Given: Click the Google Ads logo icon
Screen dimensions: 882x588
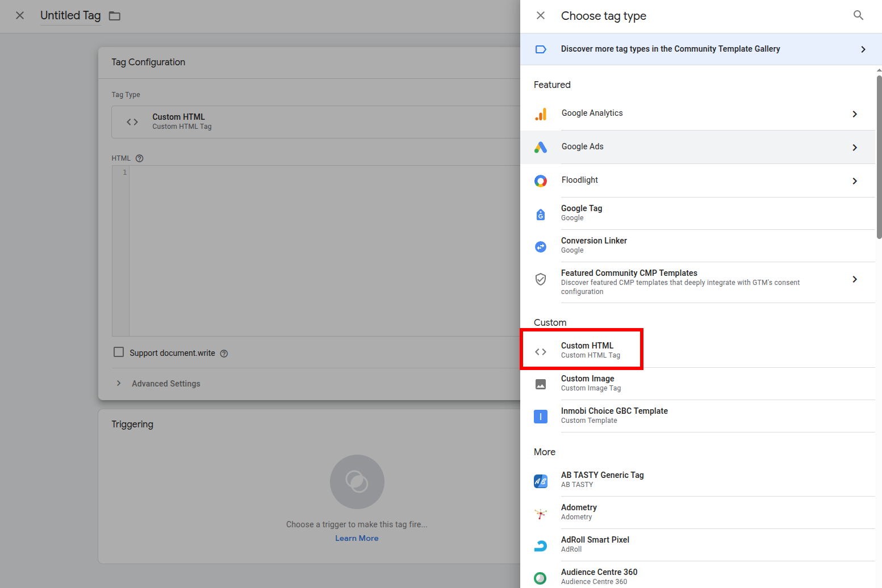Looking at the screenshot, I should 541,148.
